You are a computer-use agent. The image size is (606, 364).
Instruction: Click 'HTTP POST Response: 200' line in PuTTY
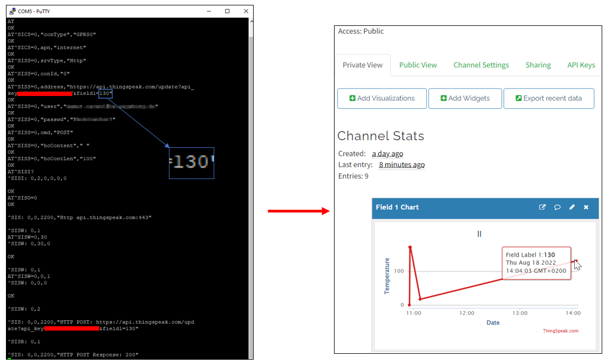[73, 355]
